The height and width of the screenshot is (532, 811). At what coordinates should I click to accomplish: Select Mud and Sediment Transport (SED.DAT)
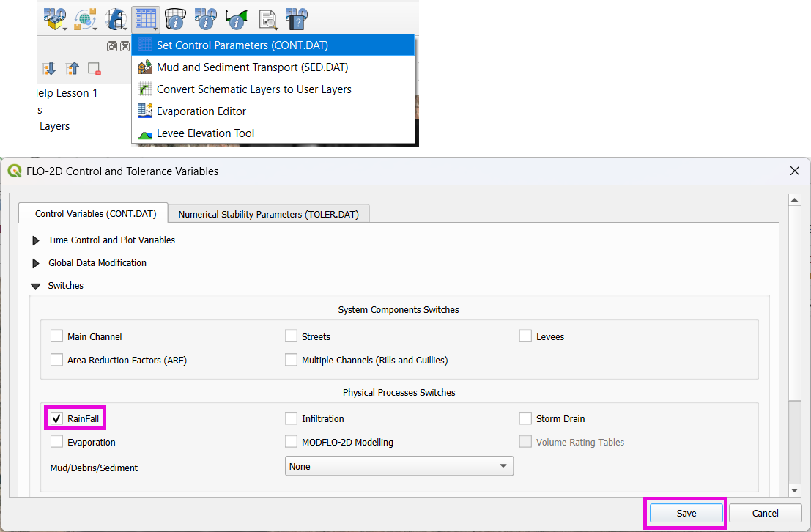(x=252, y=67)
